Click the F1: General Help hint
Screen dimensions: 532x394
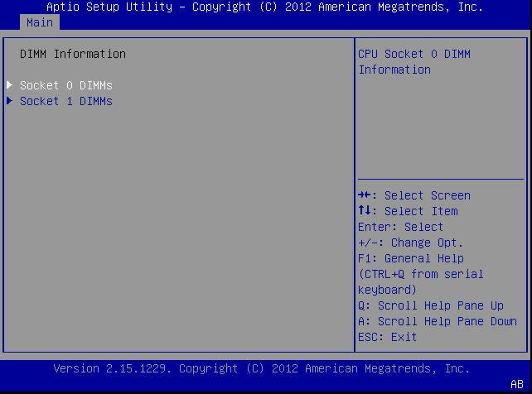[411, 258]
